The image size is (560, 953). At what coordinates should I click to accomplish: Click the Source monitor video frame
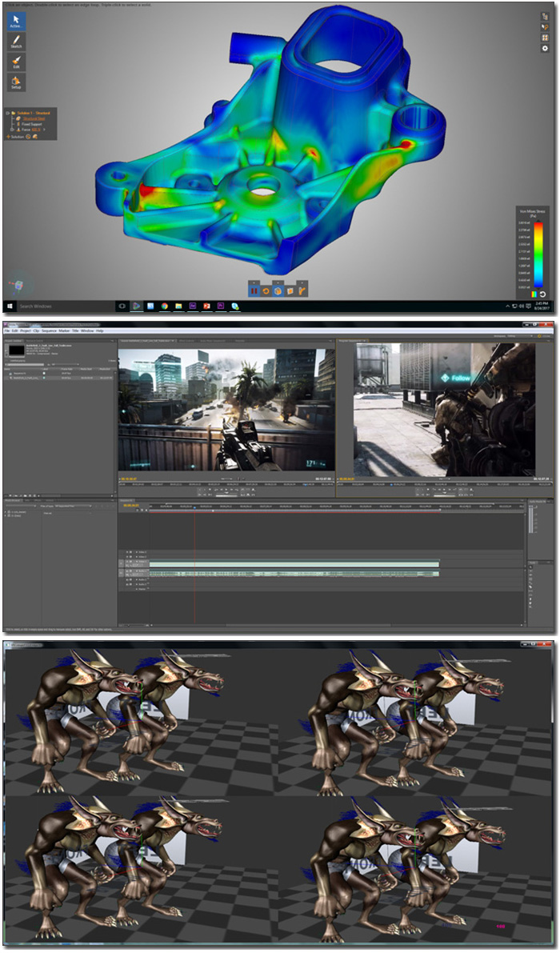226,409
